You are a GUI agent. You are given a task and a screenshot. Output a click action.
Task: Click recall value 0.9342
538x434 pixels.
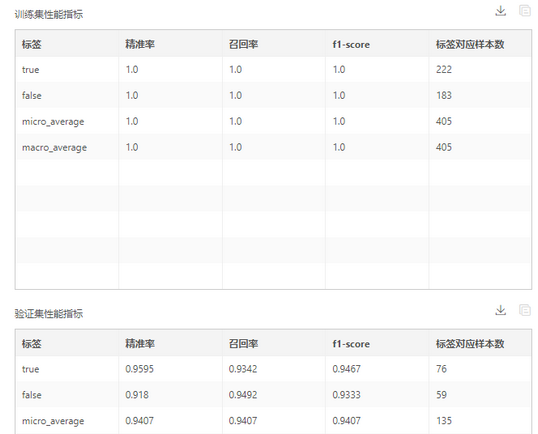click(x=243, y=369)
